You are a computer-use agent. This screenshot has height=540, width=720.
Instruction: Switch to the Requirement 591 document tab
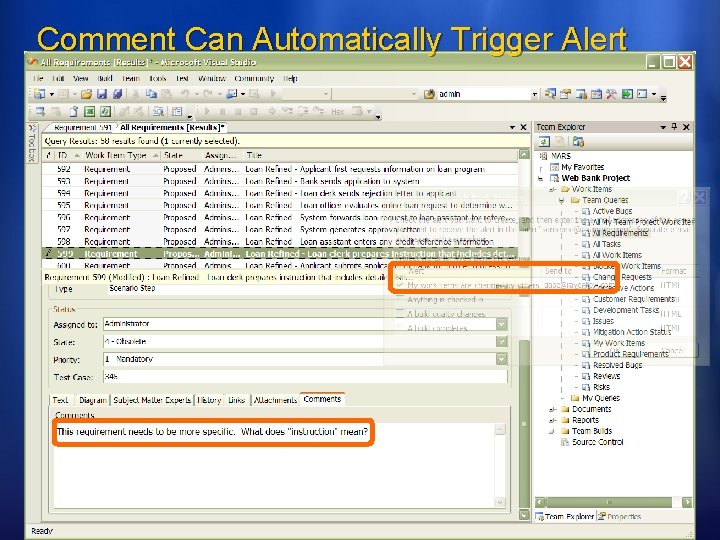[x=83, y=127]
